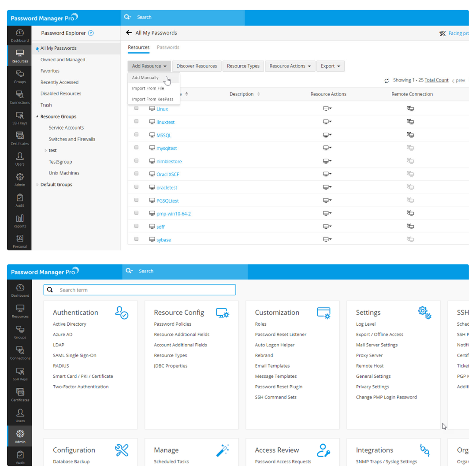The image size is (476, 476).
Task: Select the checkbox next to PGSQLtest
Action: (x=137, y=200)
